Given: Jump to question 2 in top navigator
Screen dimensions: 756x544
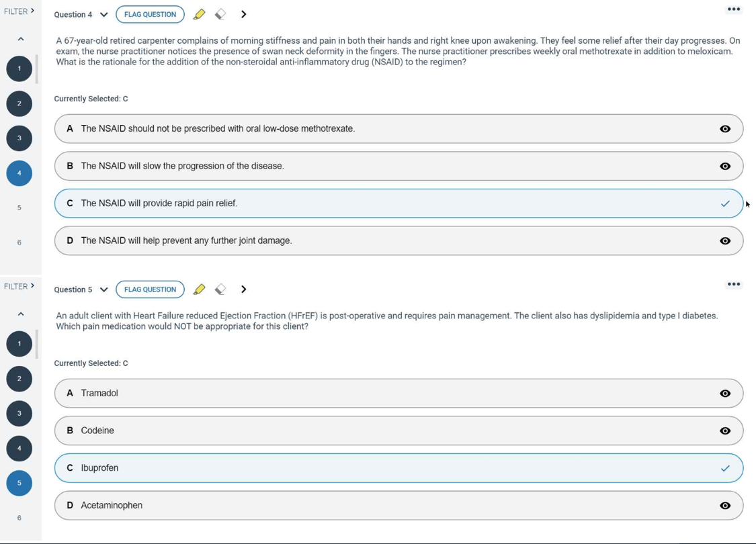Looking at the screenshot, I should pyautogui.click(x=19, y=103).
